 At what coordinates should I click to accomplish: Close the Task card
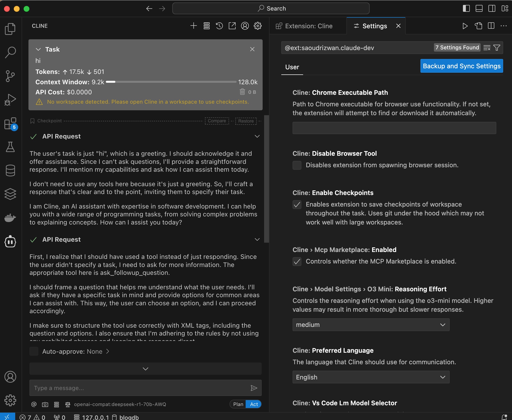point(252,49)
